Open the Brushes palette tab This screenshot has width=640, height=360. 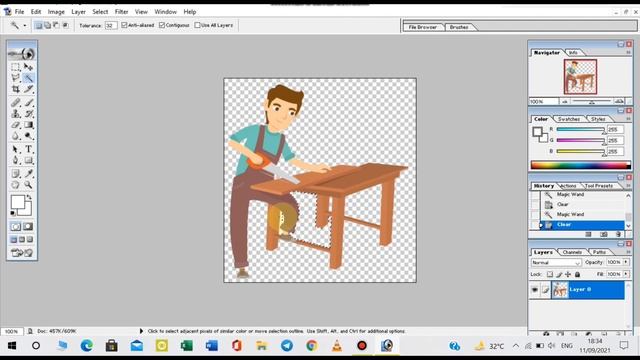tap(459, 27)
